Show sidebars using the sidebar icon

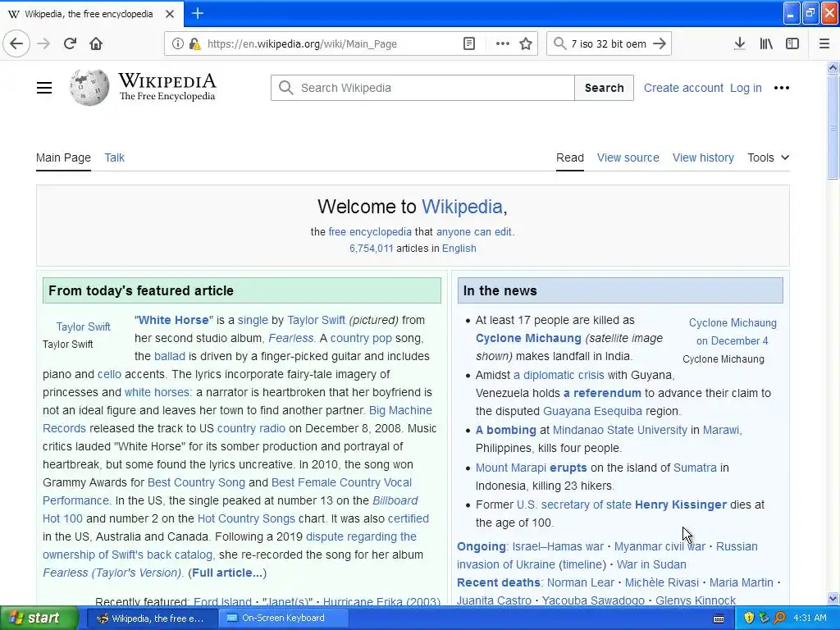(x=792, y=44)
